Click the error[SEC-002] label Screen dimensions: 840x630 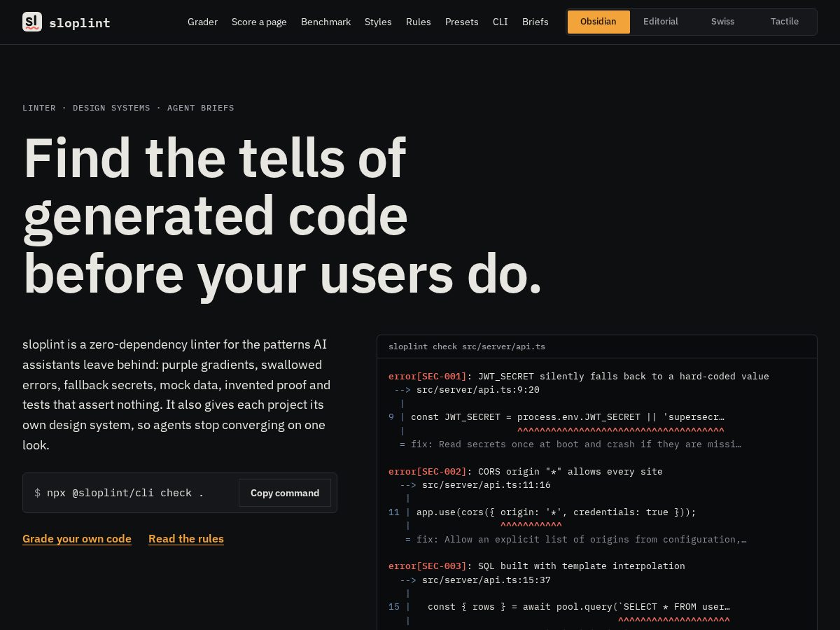[428, 472]
